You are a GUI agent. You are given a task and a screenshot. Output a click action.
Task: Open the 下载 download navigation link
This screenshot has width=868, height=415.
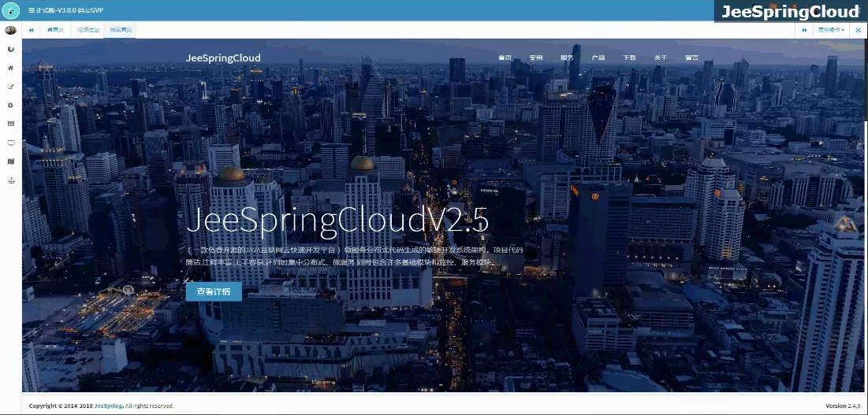(x=629, y=58)
